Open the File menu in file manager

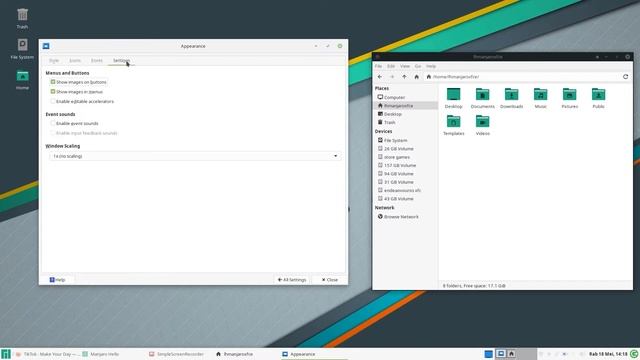point(378,66)
